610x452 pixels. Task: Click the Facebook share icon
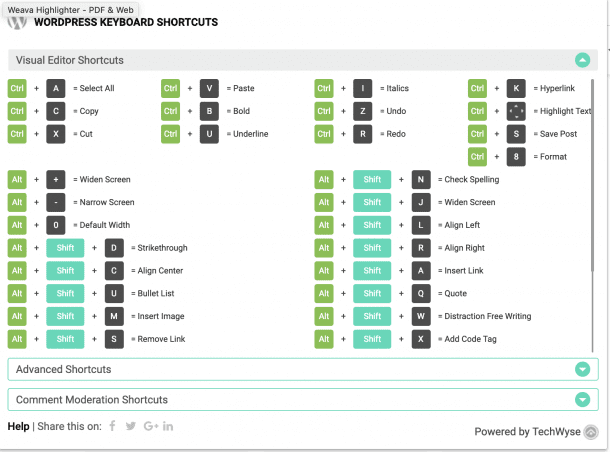(x=112, y=427)
